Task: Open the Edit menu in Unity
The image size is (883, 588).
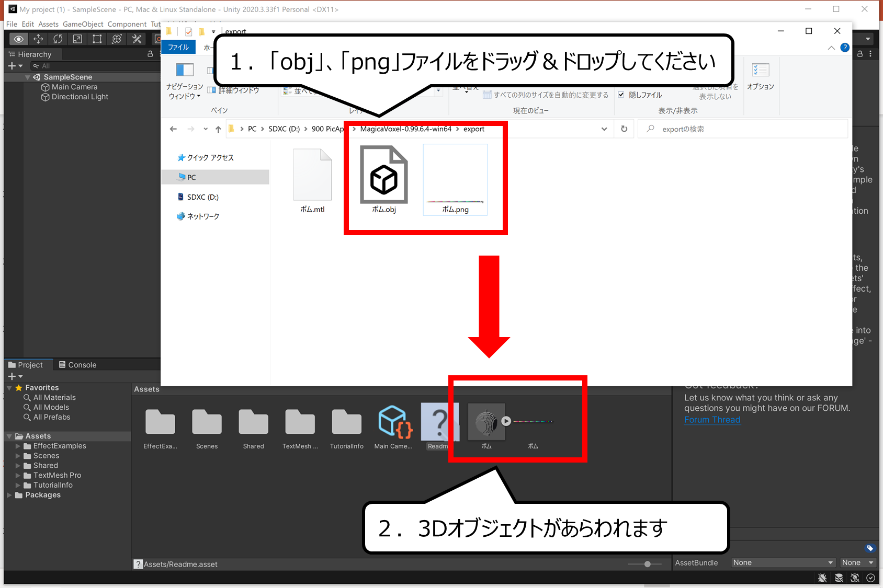Action: point(28,24)
